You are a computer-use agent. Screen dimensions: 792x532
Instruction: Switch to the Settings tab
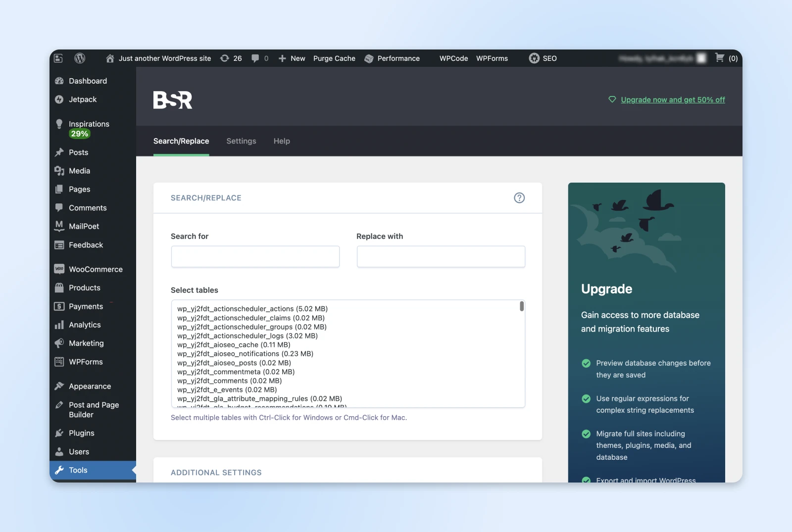click(242, 141)
